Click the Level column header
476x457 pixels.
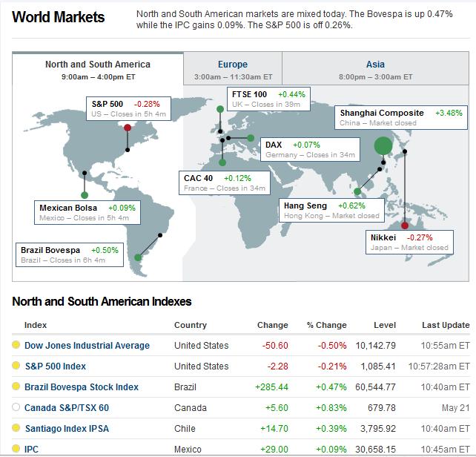click(385, 325)
